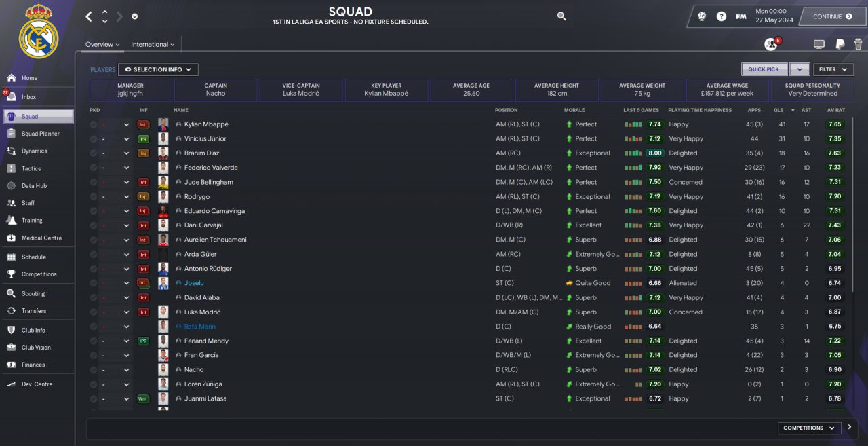868x446 pixels.
Task: Open the globe world icon
Action: 702,16
